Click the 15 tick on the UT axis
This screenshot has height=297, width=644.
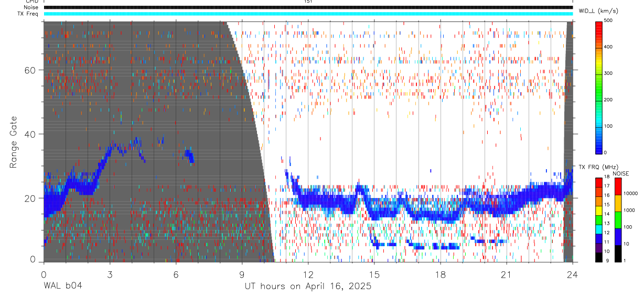374,274
